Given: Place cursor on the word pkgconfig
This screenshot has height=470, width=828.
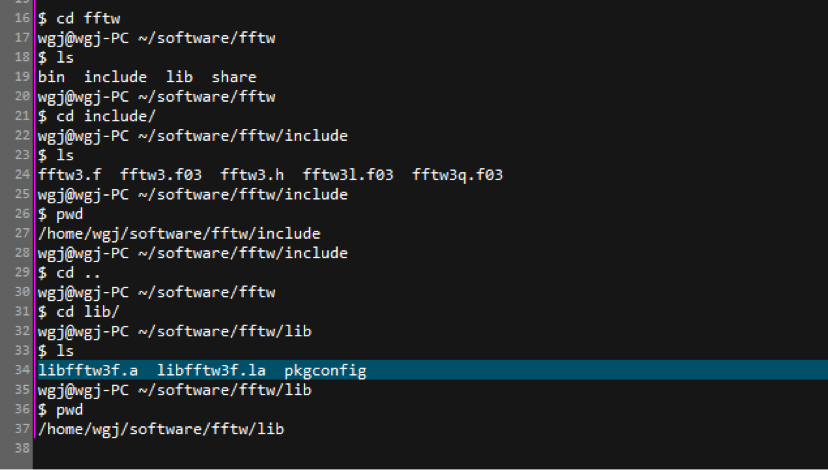Looking at the screenshot, I should 325,371.
